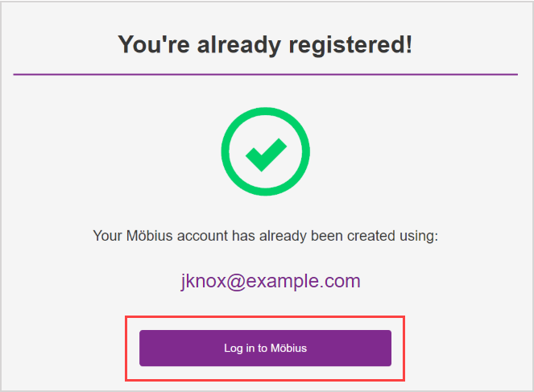Click the Log in to Möbius button
Screen dimensions: 534x392
[x=265, y=348]
